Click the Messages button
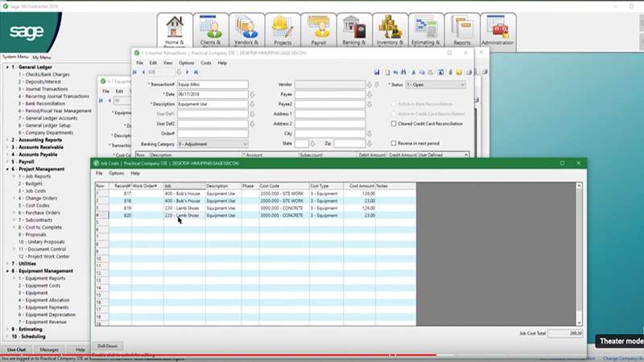The width and height of the screenshot is (644, 362). (x=49, y=350)
